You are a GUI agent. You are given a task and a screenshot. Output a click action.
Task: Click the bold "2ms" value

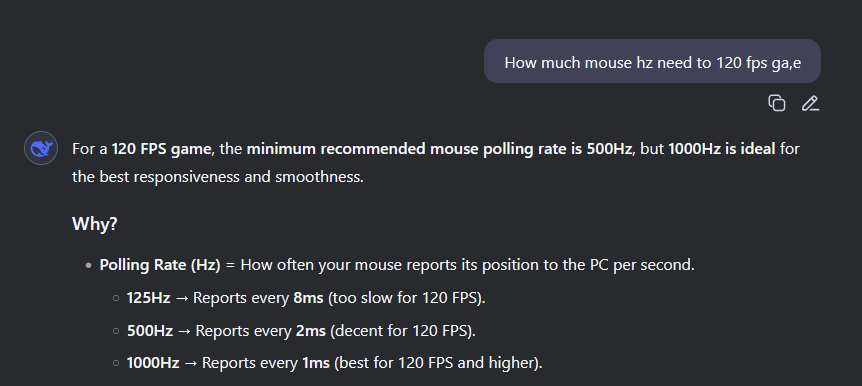pos(311,331)
